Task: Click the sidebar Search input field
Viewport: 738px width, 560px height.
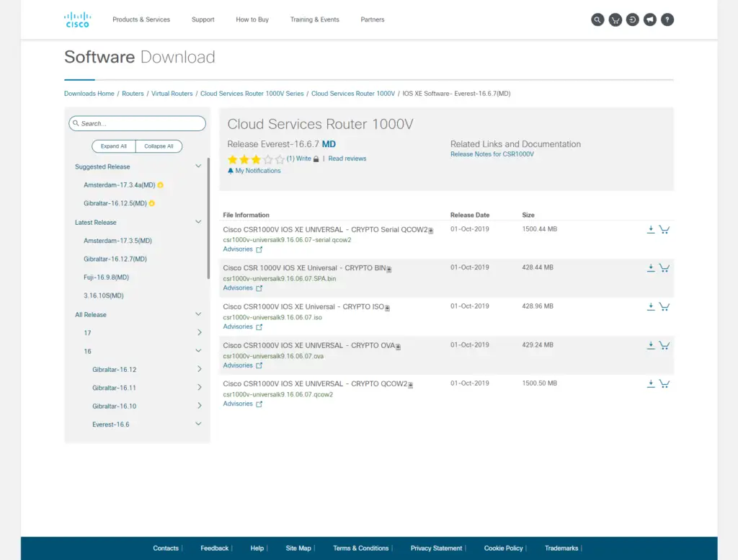Action: (x=137, y=123)
